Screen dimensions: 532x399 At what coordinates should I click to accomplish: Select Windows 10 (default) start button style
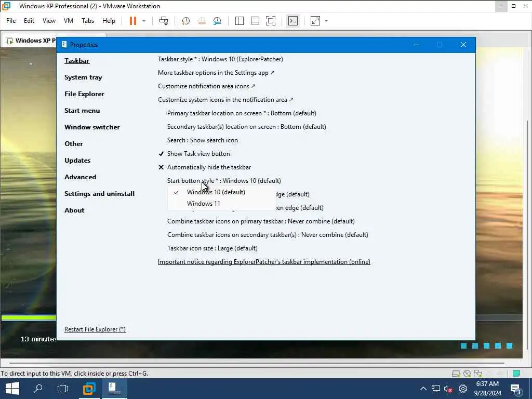216,192
